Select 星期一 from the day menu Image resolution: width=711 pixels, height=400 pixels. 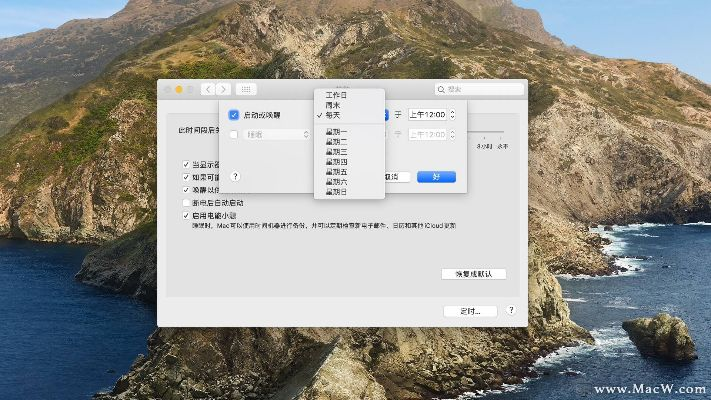click(x=337, y=132)
